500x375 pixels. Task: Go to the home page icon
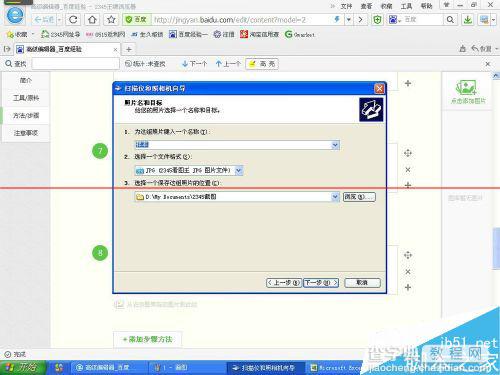92,20
